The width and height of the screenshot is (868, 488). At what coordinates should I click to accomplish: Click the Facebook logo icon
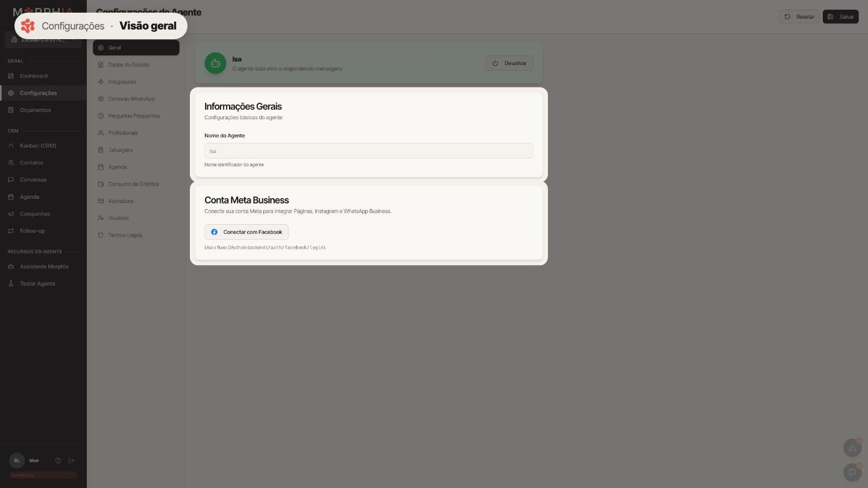214,232
